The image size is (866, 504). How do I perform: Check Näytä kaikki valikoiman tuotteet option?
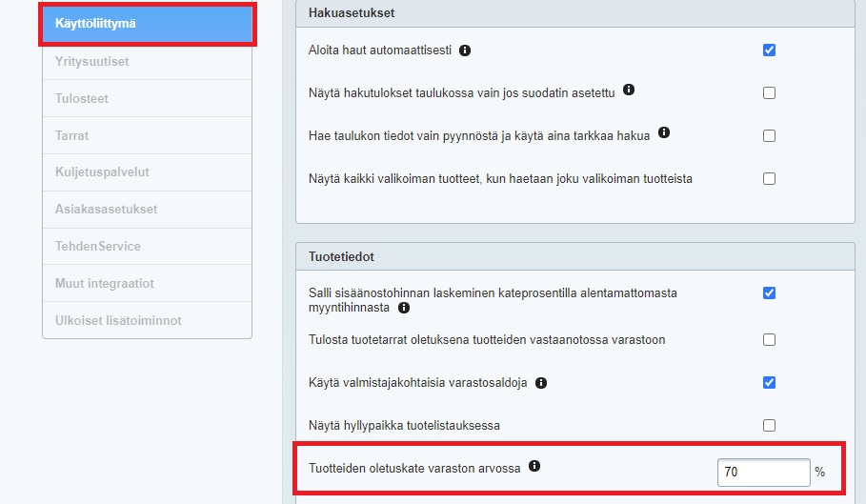(769, 179)
